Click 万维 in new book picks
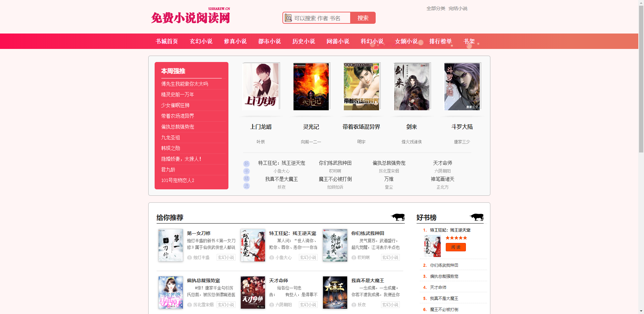 point(389,179)
